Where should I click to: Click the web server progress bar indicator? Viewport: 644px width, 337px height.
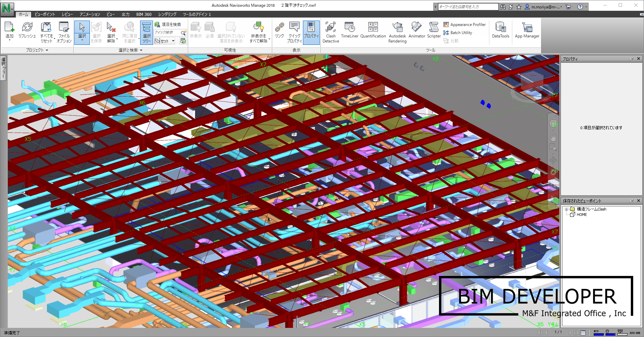(x=622, y=333)
